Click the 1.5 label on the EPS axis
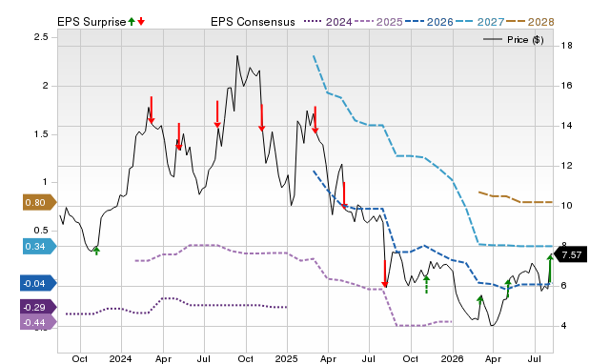Viewport: 610px width, 364px height. coord(41,134)
